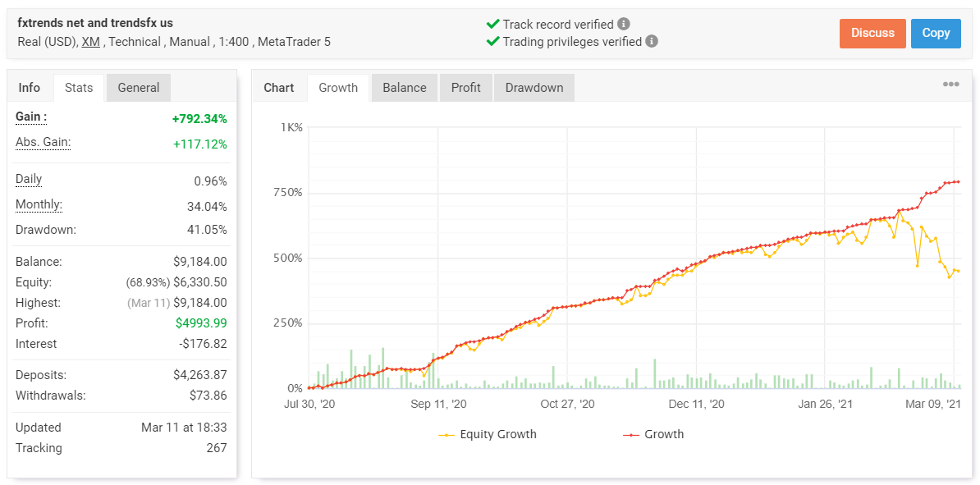Screen dimensions: 980x485
Task: Toggle the Equity Growth legend series
Action: tap(488, 434)
